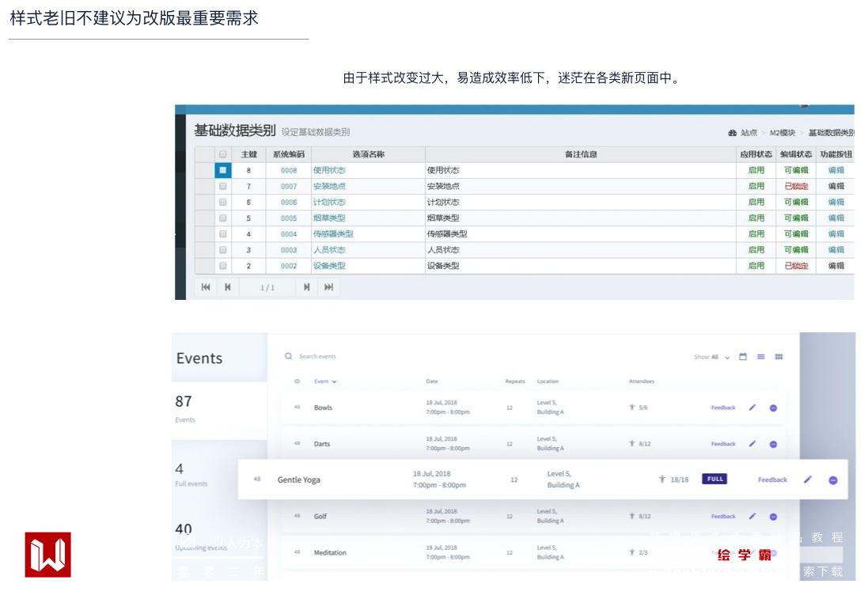The image size is (868, 595).
Task: Click 可编辑 status in 计划状态 row
Action: [795, 202]
